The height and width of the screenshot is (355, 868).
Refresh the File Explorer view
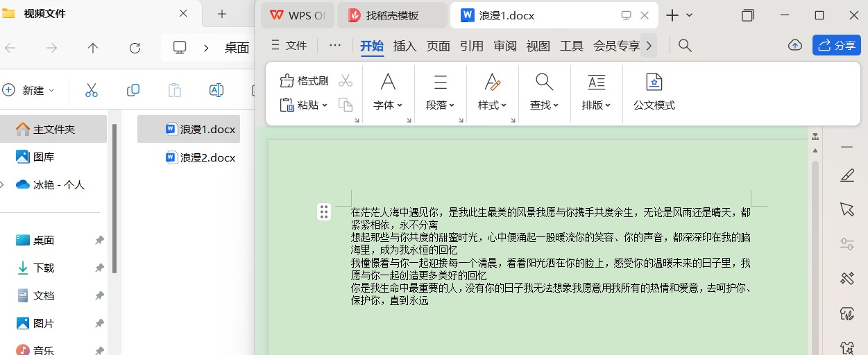[x=135, y=48]
